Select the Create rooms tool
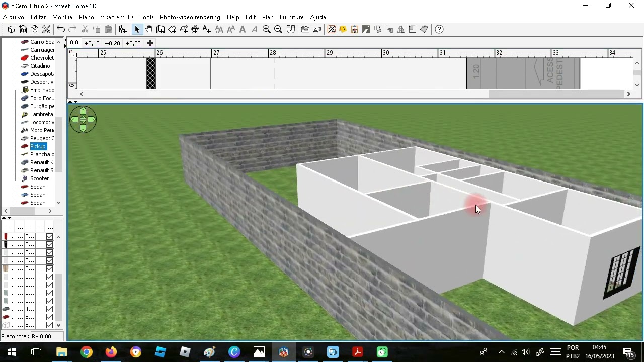644x362 pixels. pyautogui.click(x=172, y=29)
